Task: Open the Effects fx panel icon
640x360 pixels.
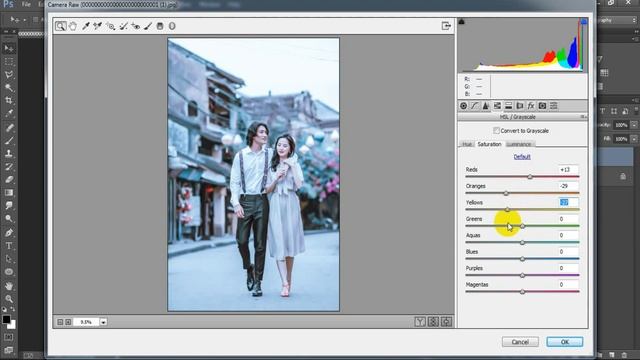Action: [531, 106]
